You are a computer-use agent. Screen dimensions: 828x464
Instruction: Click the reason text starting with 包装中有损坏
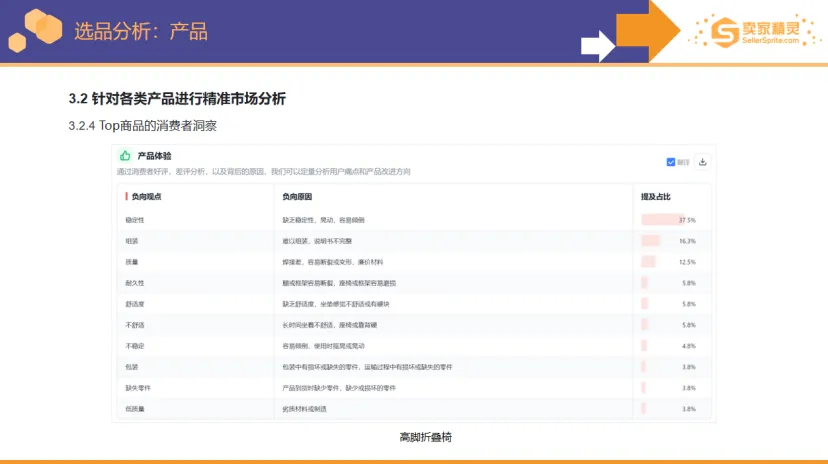click(x=367, y=367)
